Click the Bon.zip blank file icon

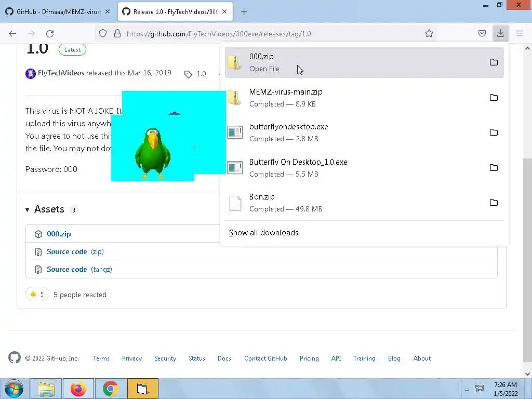click(x=235, y=203)
